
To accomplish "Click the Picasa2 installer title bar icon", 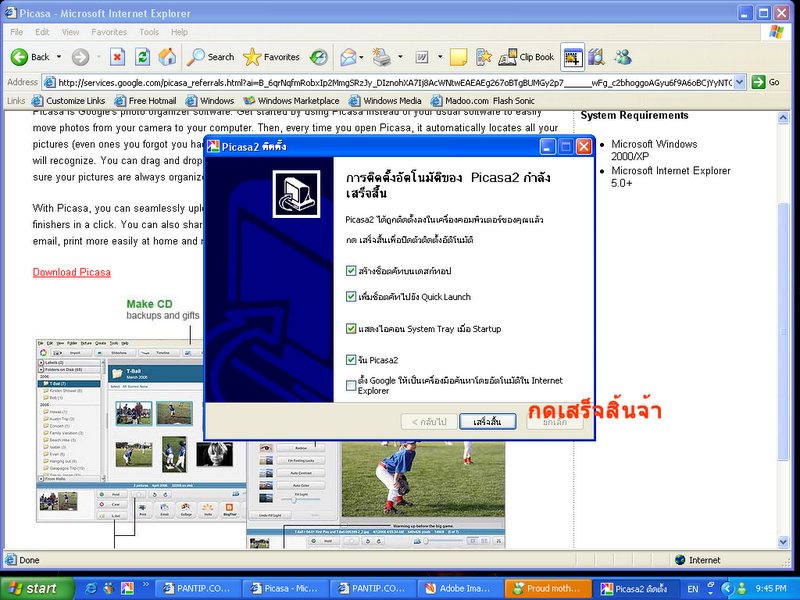I will pyautogui.click(x=213, y=146).
